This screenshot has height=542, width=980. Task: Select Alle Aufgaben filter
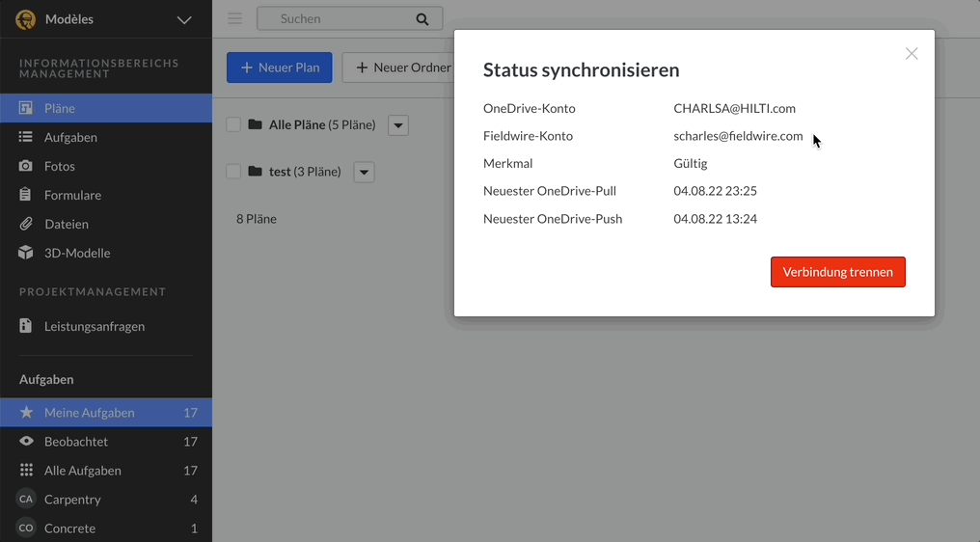point(106,470)
